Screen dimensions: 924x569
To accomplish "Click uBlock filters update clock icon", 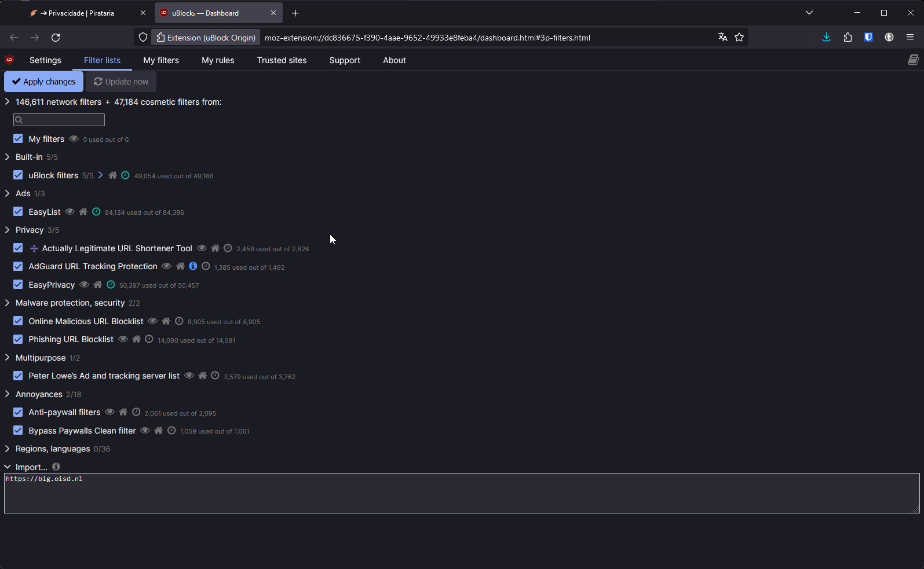I will [125, 175].
